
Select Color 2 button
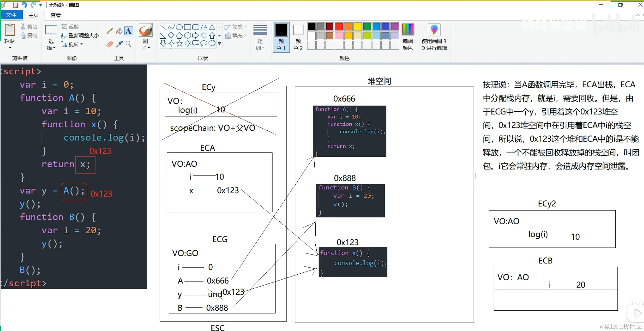point(298,37)
